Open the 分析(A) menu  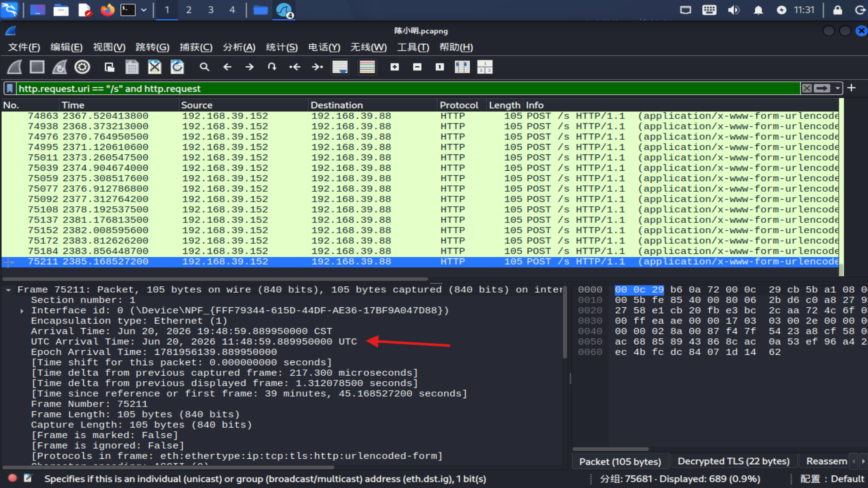[239, 47]
